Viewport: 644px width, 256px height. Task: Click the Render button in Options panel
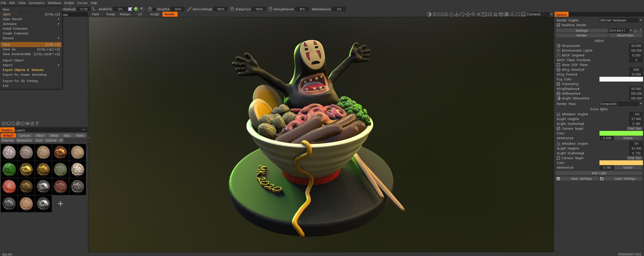(582, 35)
